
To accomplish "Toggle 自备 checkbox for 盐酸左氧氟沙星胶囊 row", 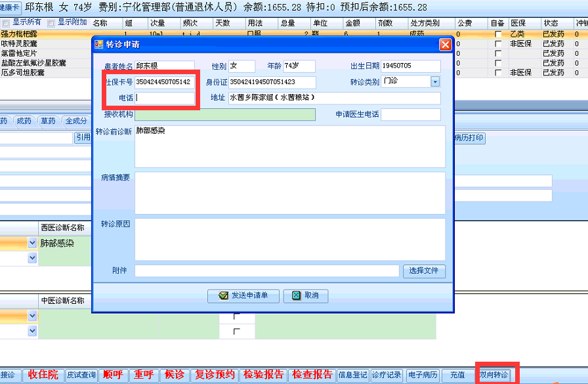I will pyautogui.click(x=498, y=63).
